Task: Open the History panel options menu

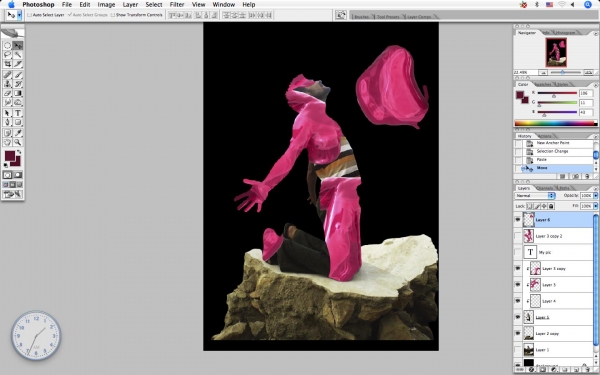Action: (595, 137)
